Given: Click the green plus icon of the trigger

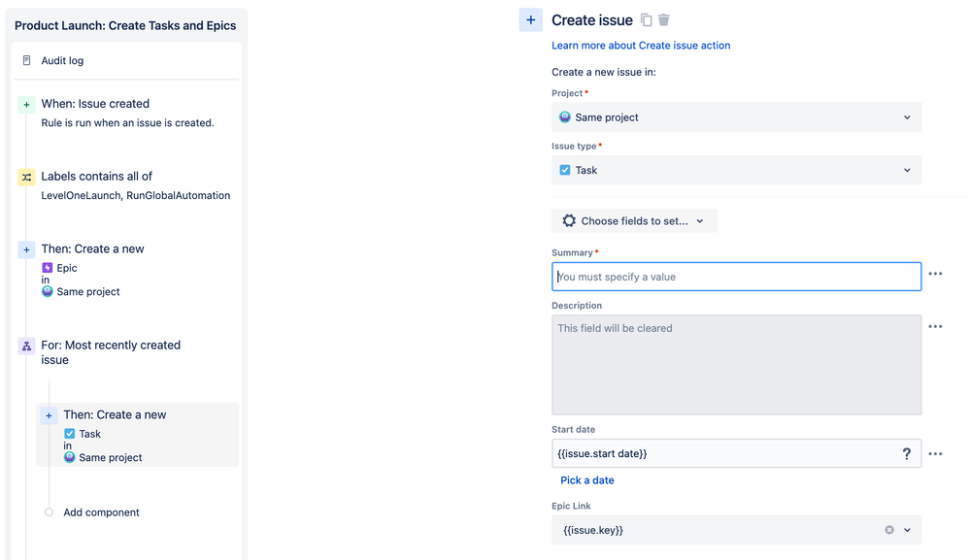Looking at the screenshot, I should tap(27, 105).
